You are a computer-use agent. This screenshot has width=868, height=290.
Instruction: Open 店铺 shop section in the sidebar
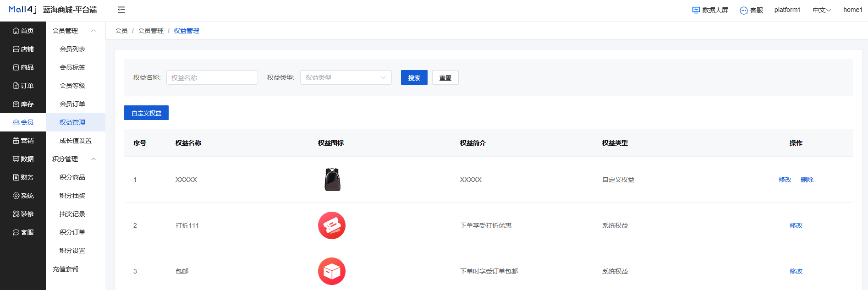(x=23, y=49)
